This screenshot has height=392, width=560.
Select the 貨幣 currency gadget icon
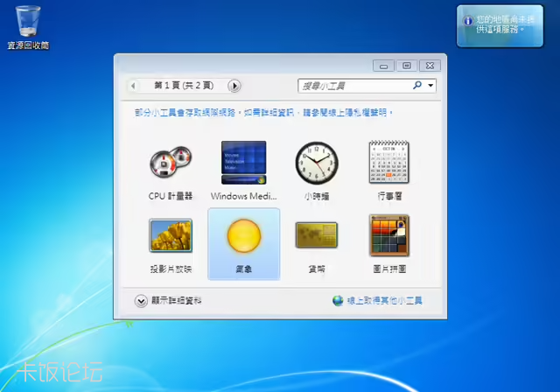point(317,234)
